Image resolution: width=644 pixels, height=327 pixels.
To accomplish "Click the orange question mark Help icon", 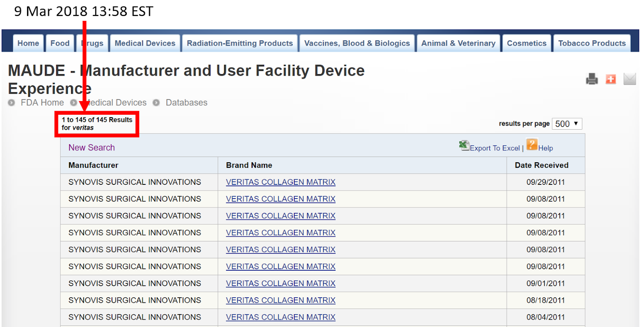I will pyautogui.click(x=532, y=144).
